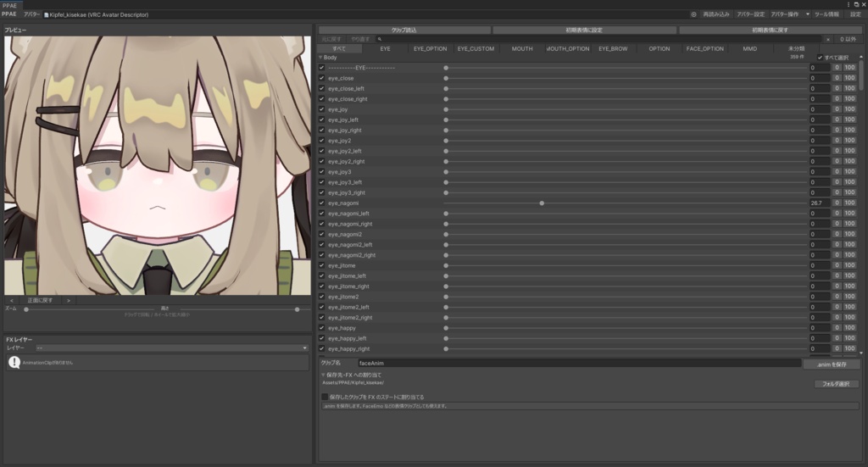Switch to the EYE tab
This screenshot has width=868, height=467.
386,48
